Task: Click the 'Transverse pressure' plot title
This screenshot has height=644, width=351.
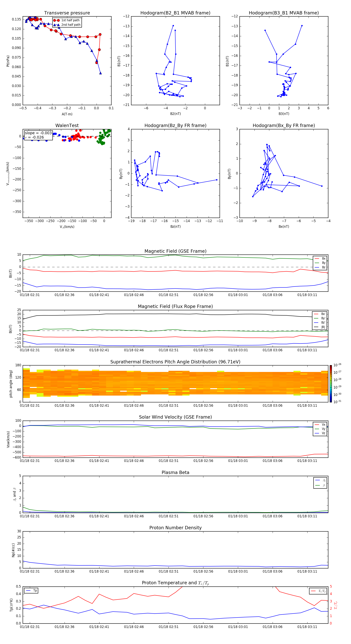Action: (x=67, y=13)
